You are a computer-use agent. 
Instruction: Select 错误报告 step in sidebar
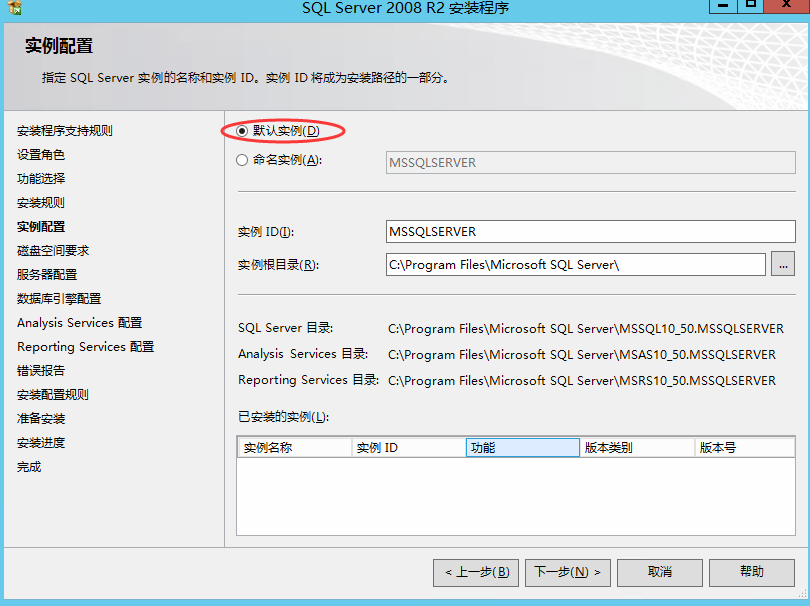click(41, 370)
